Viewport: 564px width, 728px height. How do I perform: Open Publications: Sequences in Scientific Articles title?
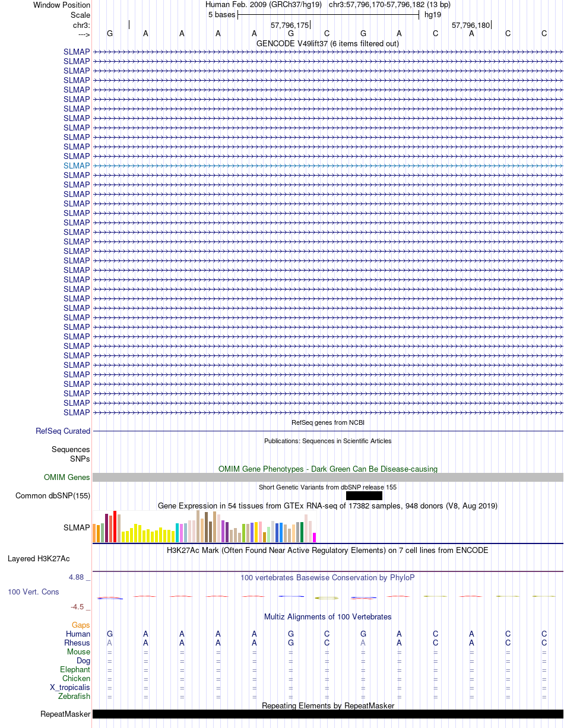[x=328, y=441]
